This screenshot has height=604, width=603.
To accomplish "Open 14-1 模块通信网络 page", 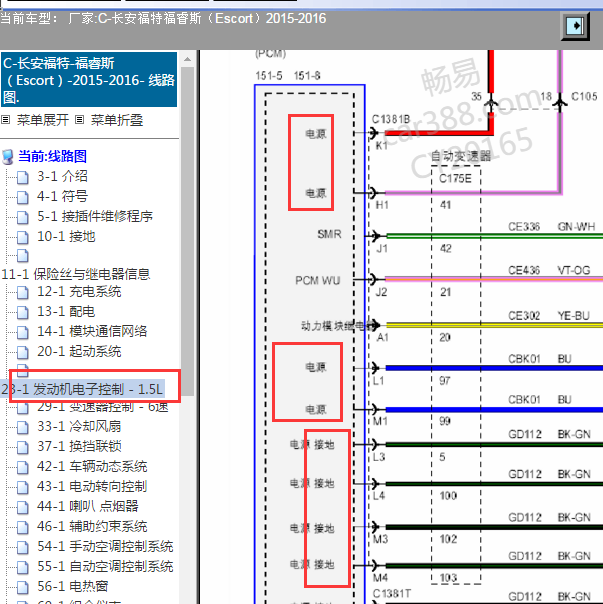I will (92, 332).
